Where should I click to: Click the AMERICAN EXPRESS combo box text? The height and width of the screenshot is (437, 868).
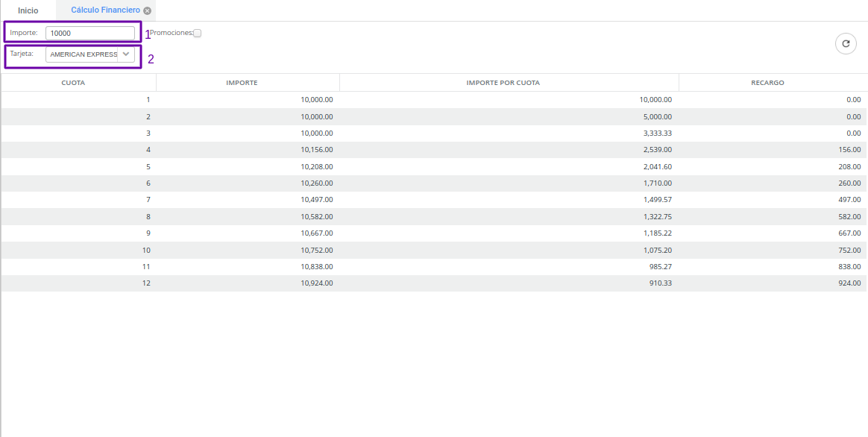(x=82, y=54)
